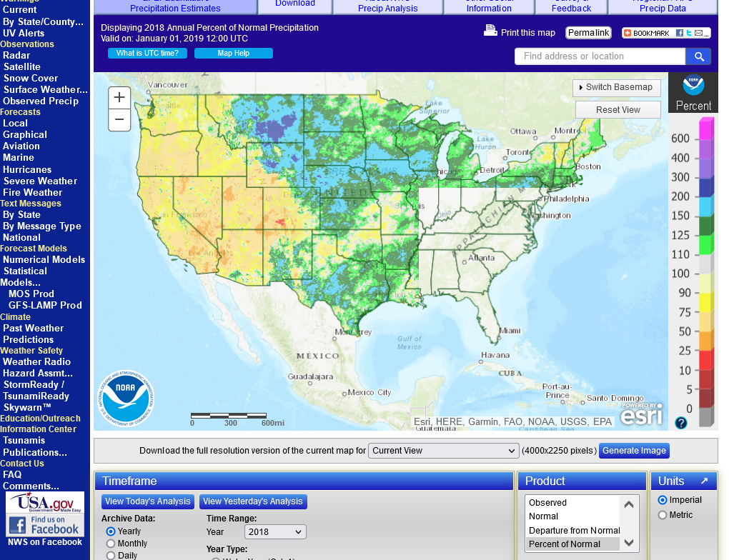Click the esri logo on the map
Viewport: 729px width, 560px height.
point(641,414)
